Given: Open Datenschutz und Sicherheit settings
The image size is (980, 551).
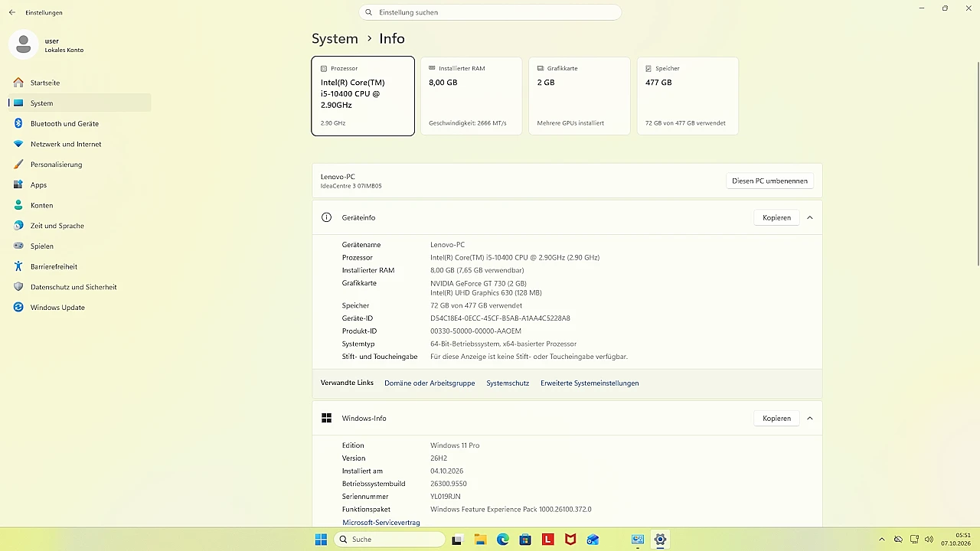Looking at the screenshot, I should (80, 287).
